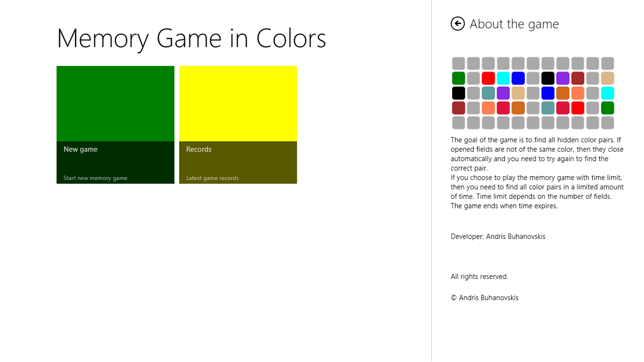This screenshot has height=362, width=644.
Task: Click the dark green tile in fourth row
Action: coord(607,107)
